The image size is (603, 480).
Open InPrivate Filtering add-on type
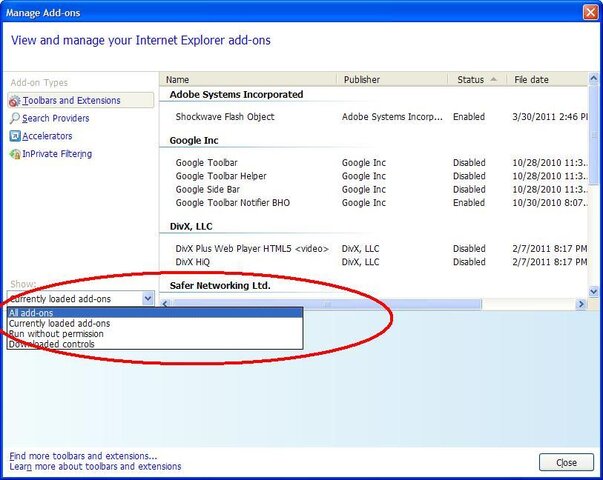57,154
